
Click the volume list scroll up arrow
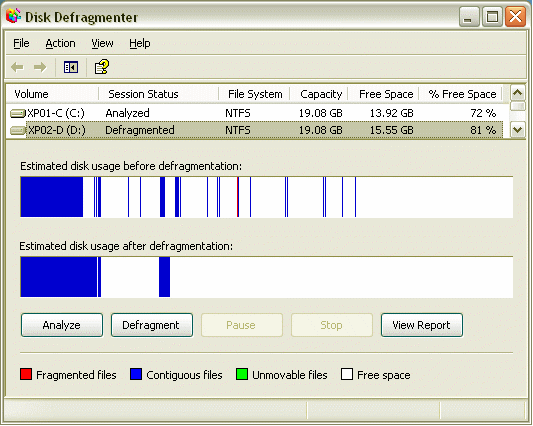[x=518, y=92]
